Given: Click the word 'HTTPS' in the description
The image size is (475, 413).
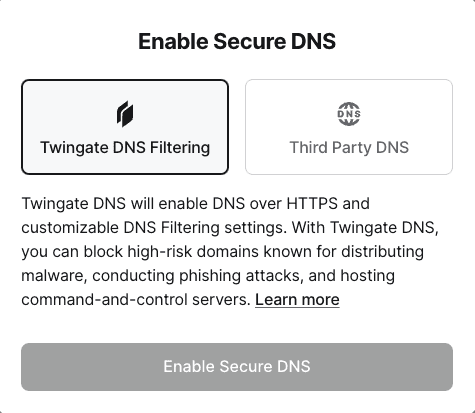Looking at the screenshot, I should [312, 204].
